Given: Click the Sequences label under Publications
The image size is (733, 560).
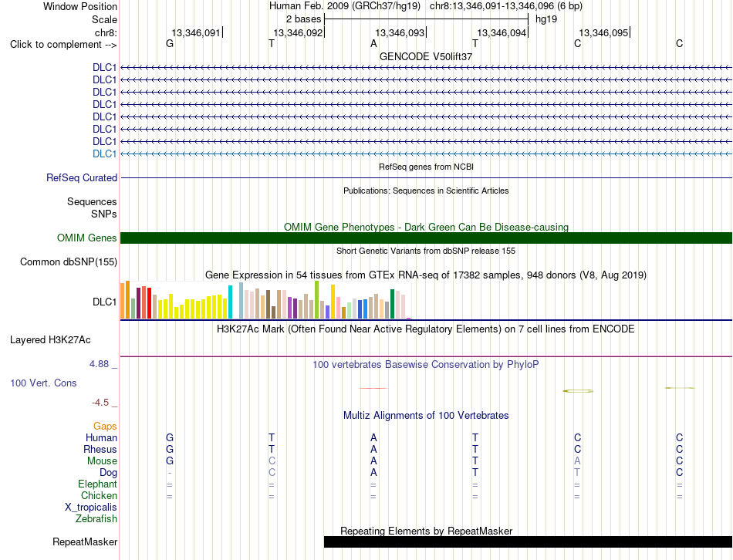Looking at the screenshot, I should (92, 201).
